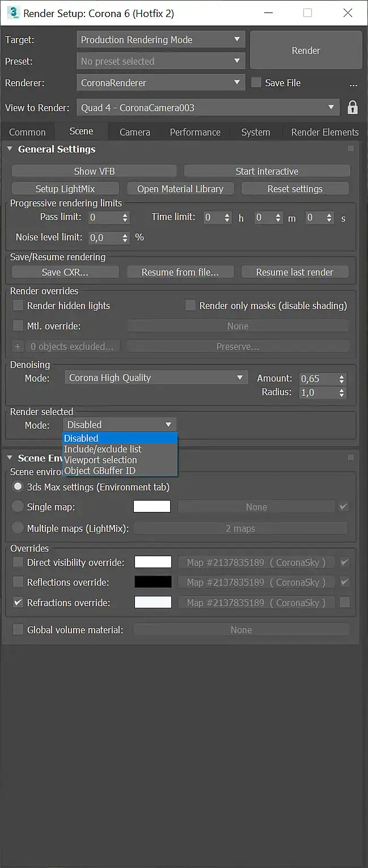
Task: Click Setup LightMix button
Action: [x=65, y=189]
